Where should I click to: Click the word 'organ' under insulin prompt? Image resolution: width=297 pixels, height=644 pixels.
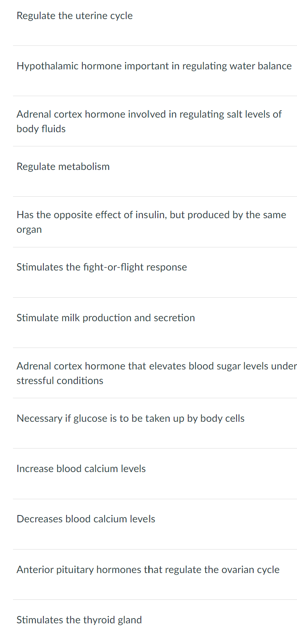coord(29,230)
